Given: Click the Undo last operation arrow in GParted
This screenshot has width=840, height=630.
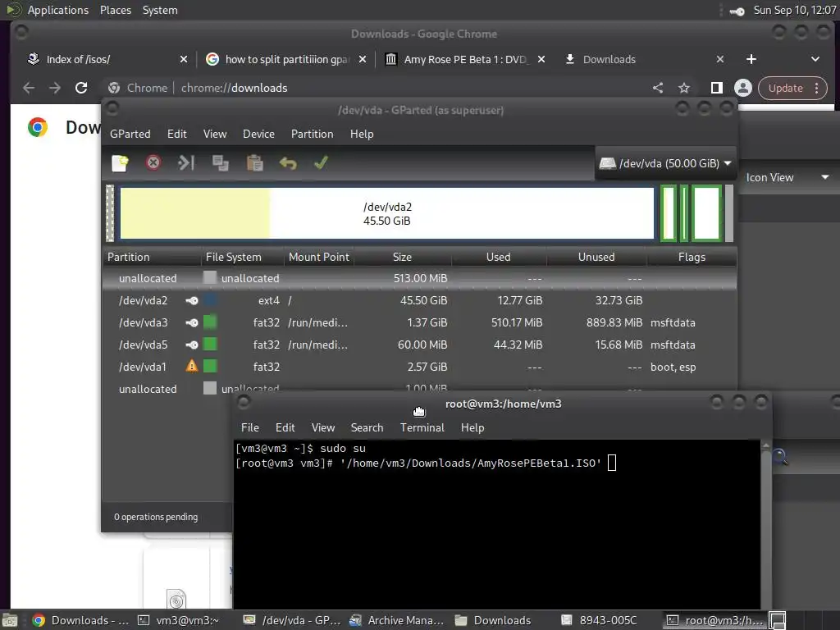Looking at the screenshot, I should pyautogui.click(x=288, y=163).
